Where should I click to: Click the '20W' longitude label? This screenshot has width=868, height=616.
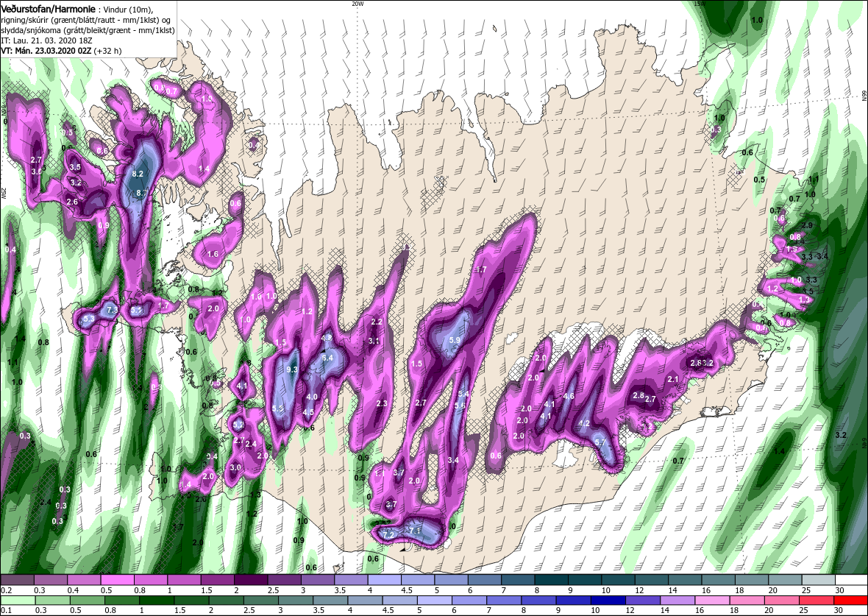click(357, 4)
